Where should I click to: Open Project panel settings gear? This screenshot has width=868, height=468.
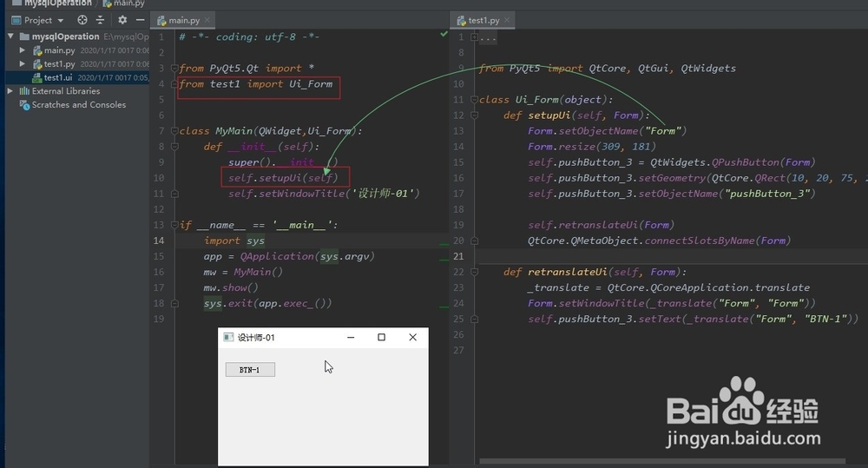(122, 20)
